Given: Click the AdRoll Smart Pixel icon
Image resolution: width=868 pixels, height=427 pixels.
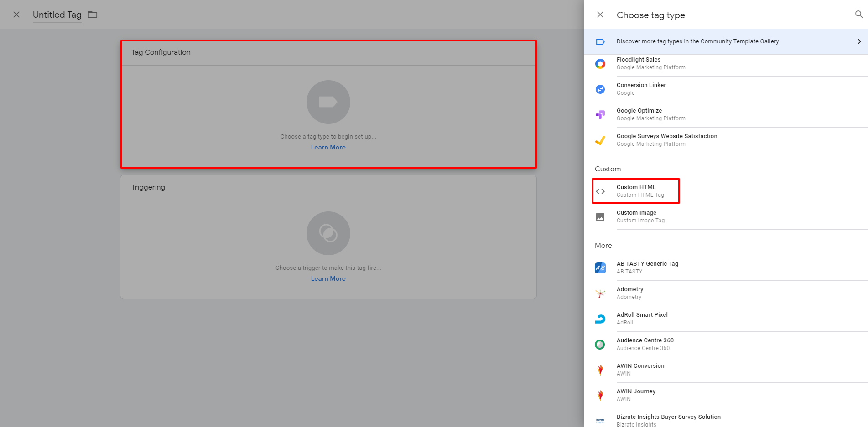Looking at the screenshot, I should point(600,319).
